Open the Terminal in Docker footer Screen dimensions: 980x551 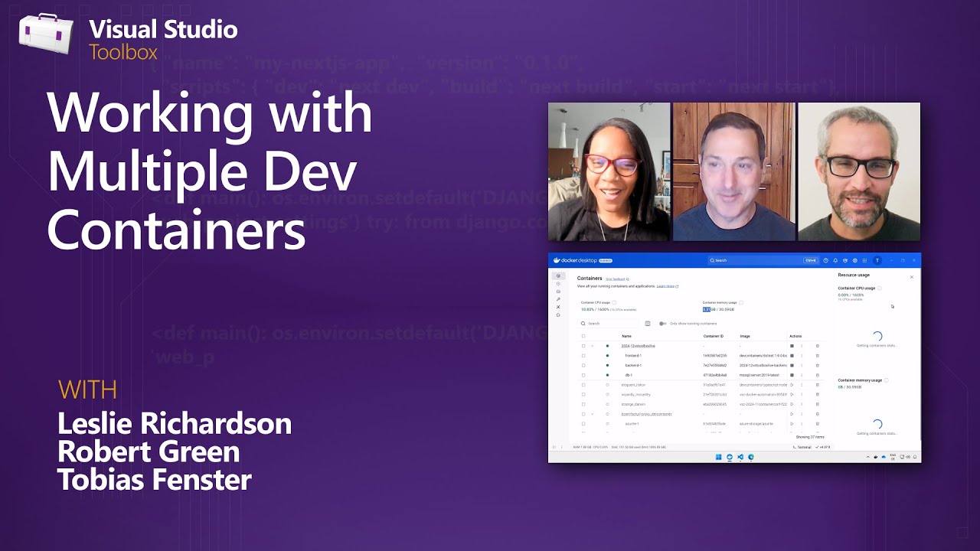[802, 447]
